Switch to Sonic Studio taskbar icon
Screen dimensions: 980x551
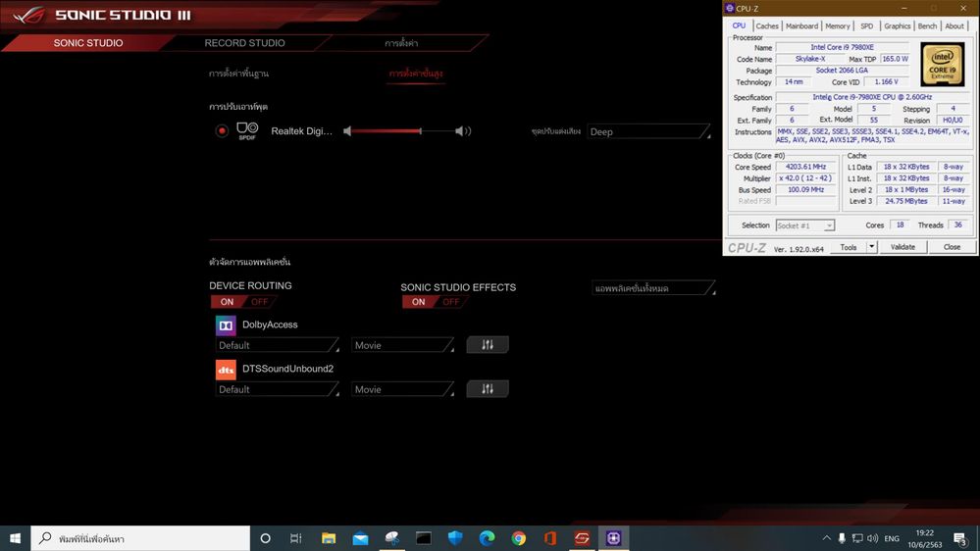pyautogui.click(x=582, y=538)
